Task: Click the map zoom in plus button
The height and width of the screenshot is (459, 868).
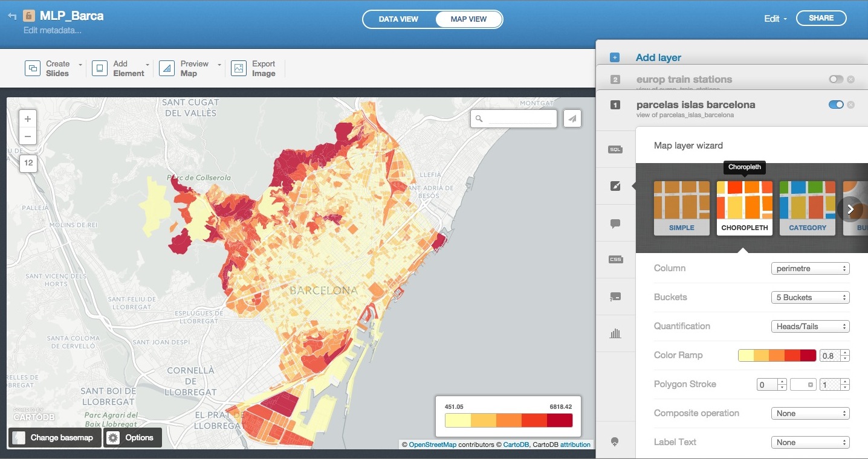Action: coord(28,119)
